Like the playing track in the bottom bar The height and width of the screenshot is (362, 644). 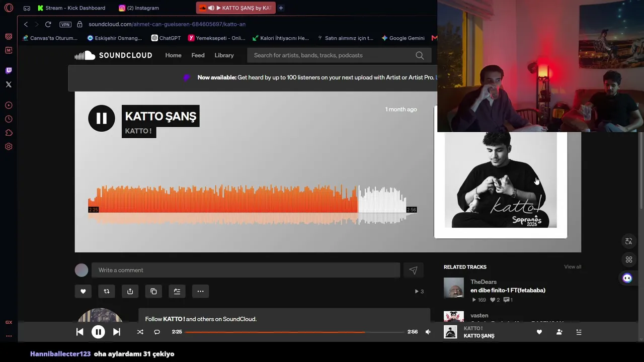pos(539,332)
